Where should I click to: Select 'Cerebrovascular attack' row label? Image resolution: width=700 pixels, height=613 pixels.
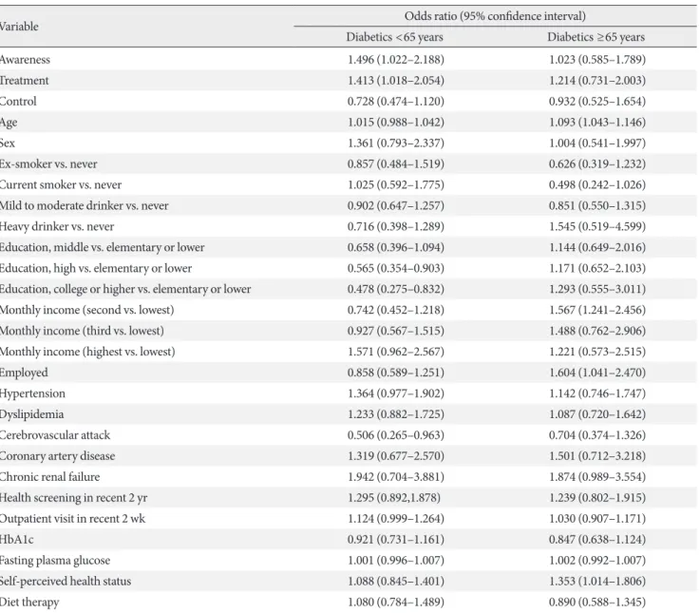tap(54, 435)
